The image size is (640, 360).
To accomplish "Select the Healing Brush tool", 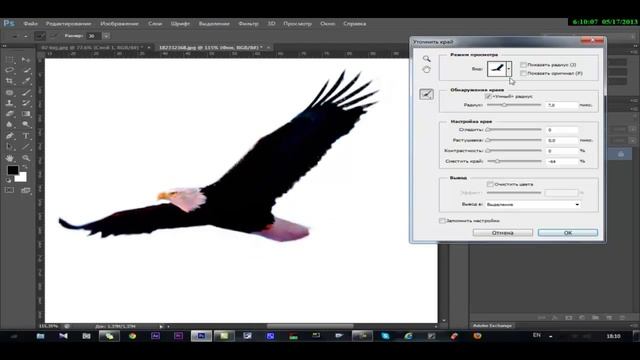I will tap(10, 92).
